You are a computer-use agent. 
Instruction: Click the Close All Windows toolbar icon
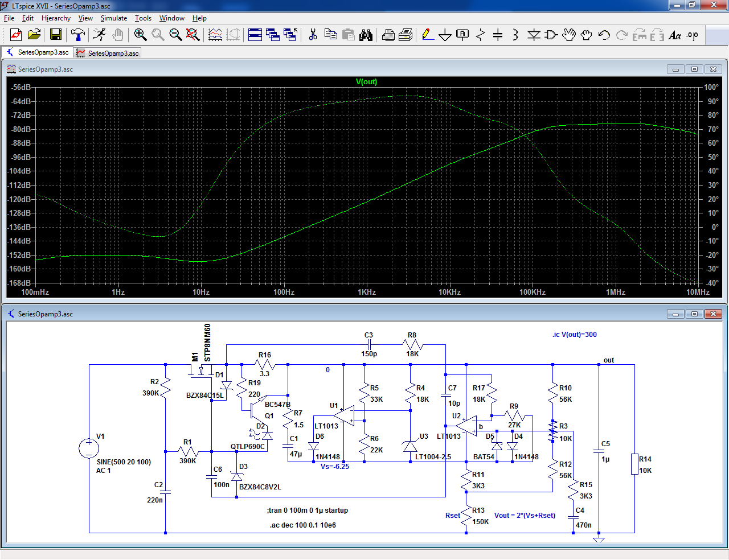(x=290, y=35)
